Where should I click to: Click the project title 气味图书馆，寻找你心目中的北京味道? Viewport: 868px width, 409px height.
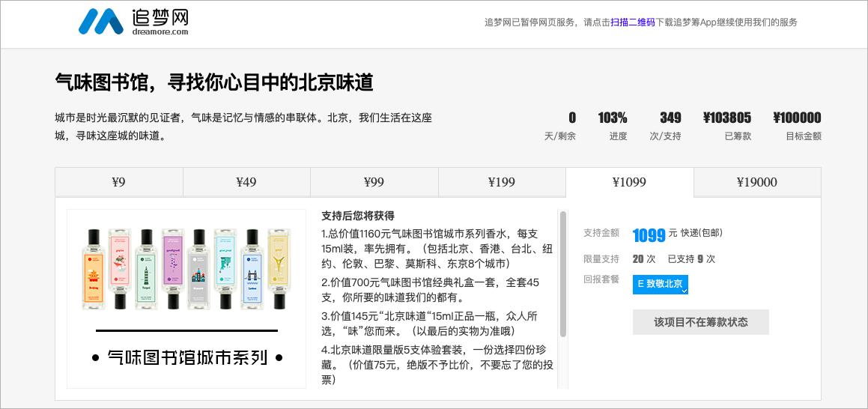(214, 82)
